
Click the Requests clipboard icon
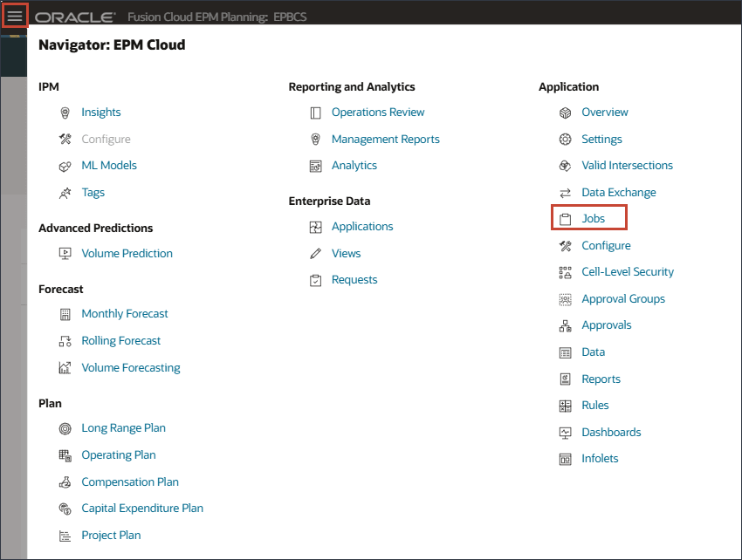click(315, 280)
